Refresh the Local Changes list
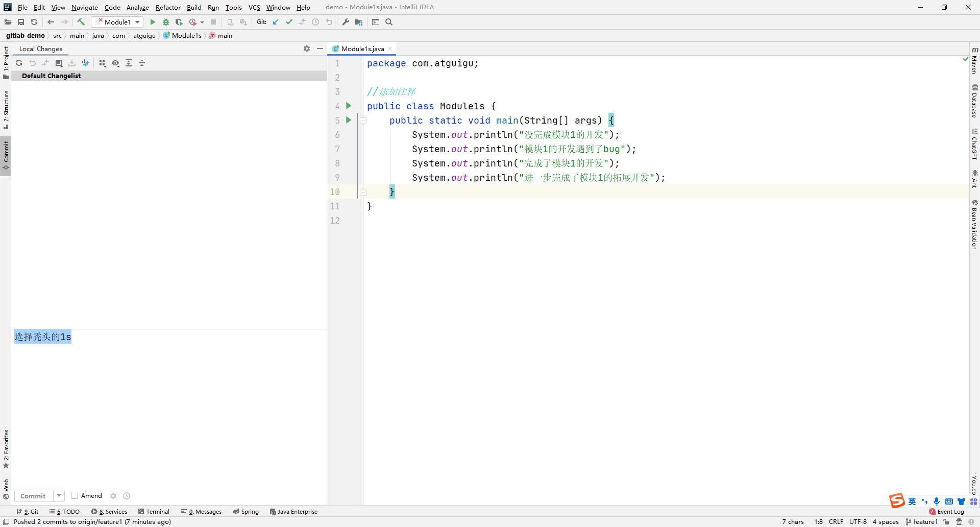 tap(19, 63)
